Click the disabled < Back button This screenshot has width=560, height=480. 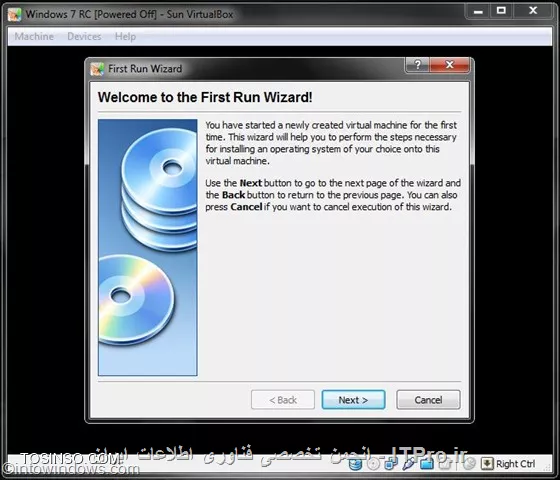(x=283, y=400)
